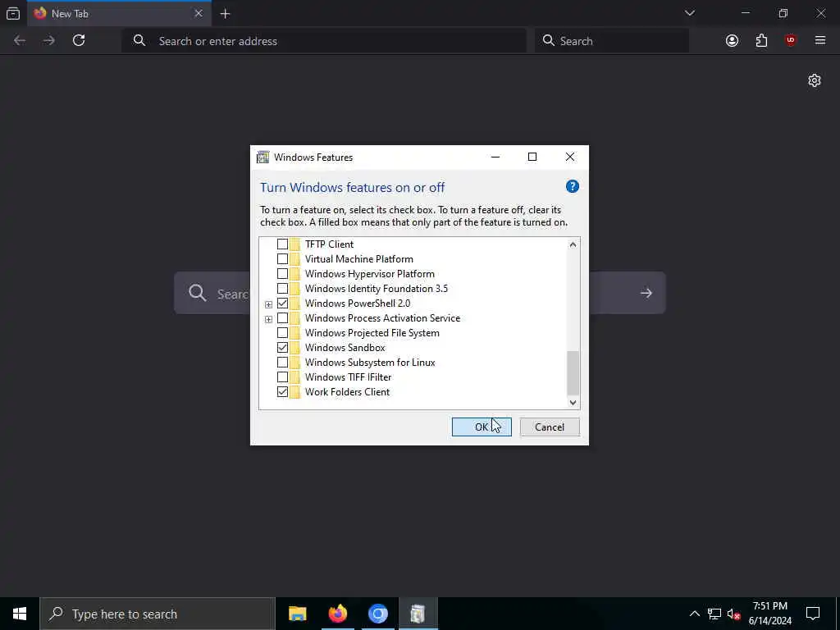840x630 pixels.
Task: Open new tab page settings gear
Action: (x=815, y=80)
